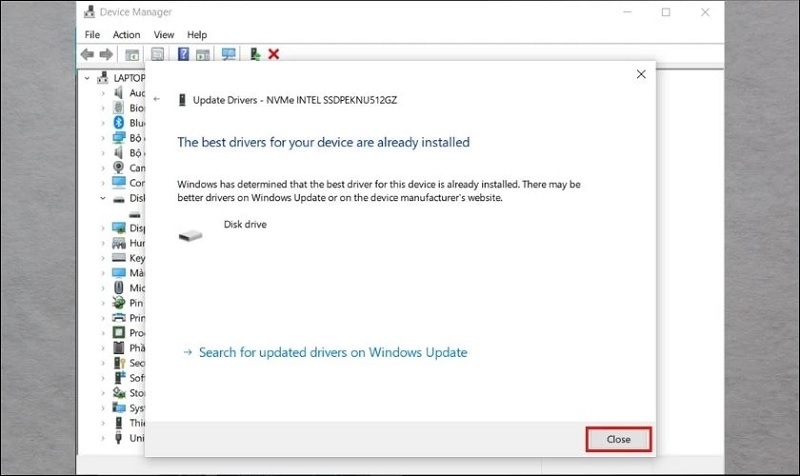This screenshot has height=476, width=800.
Task: Click the Disk drive icon in dialog
Action: [x=189, y=235]
